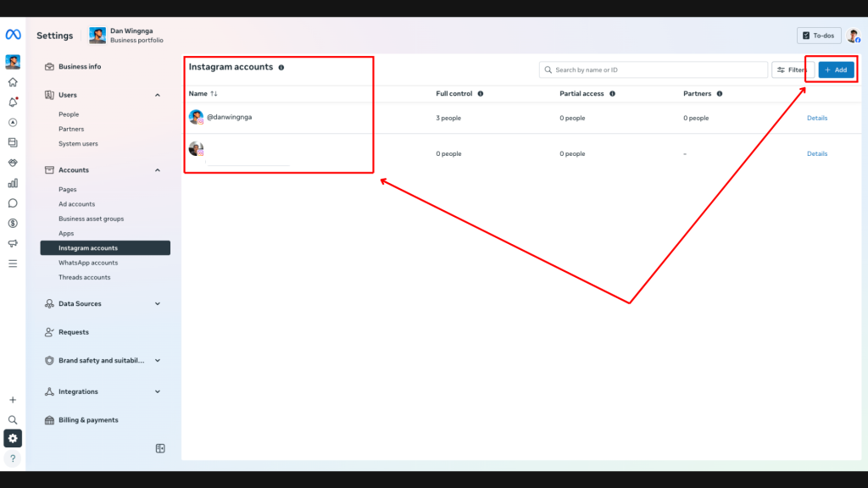Open Pages under Accounts
868x488 pixels.
[x=68, y=189]
